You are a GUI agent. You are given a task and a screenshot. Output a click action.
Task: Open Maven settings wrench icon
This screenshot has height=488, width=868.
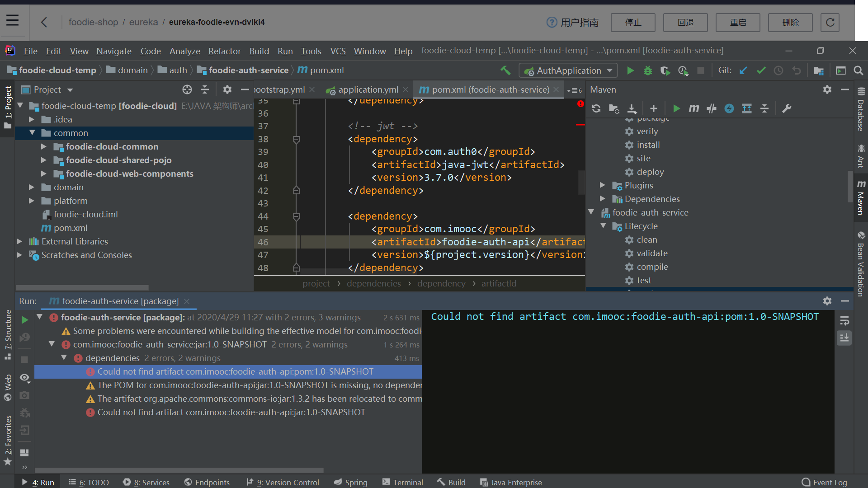coord(787,108)
